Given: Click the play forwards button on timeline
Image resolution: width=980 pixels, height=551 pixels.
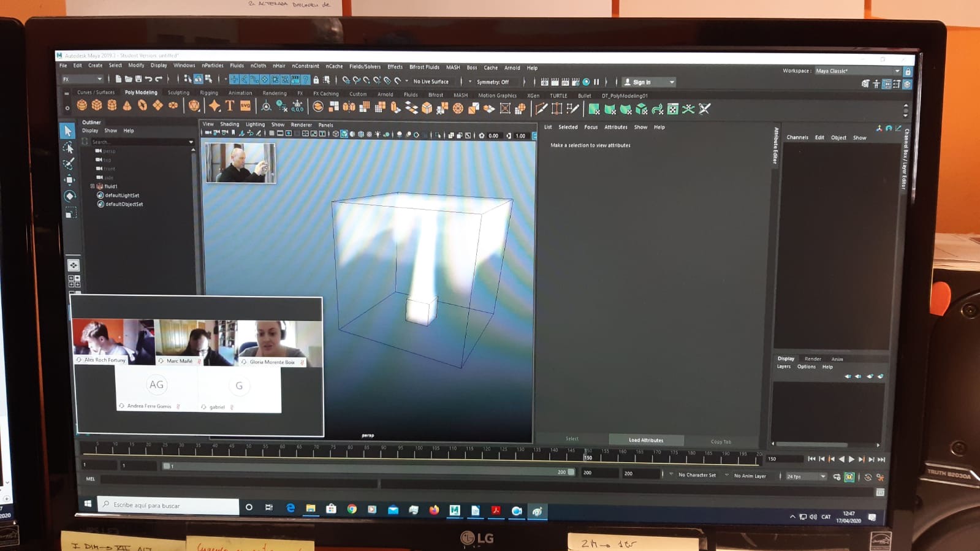Looking at the screenshot, I should pyautogui.click(x=851, y=459).
